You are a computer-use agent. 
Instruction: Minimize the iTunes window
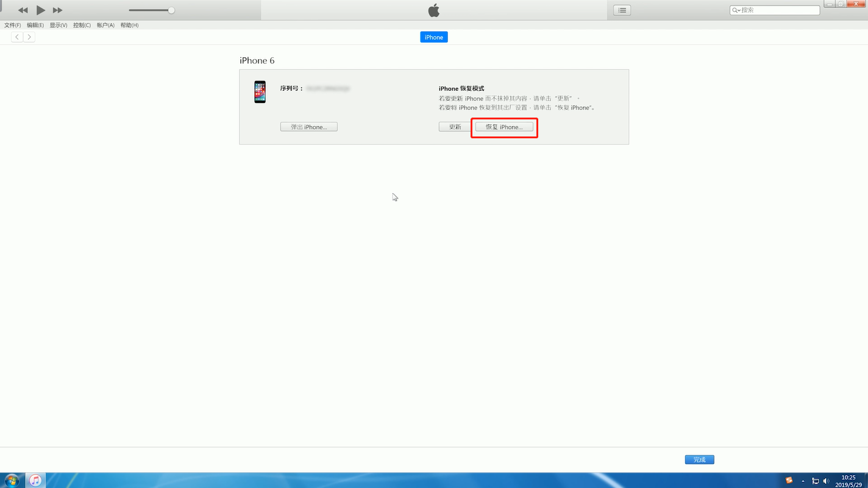click(830, 4)
